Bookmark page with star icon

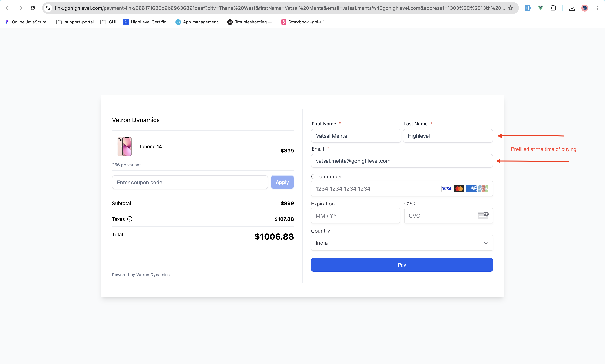click(x=510, y=8)
